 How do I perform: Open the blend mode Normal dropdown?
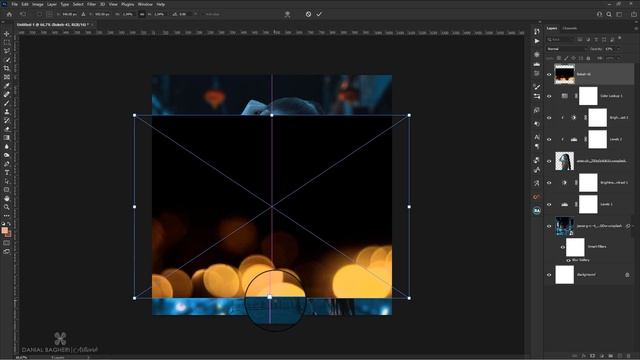[x=566, y=49]
